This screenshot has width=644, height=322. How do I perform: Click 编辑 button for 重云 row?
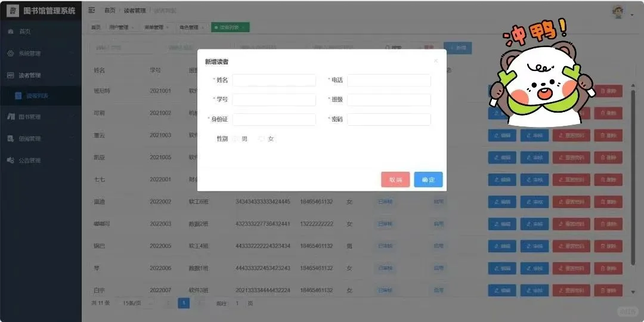[502, 135]
